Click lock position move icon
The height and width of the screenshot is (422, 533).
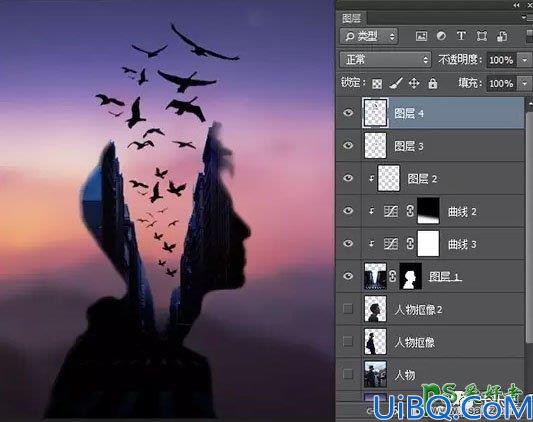(414, 83)
